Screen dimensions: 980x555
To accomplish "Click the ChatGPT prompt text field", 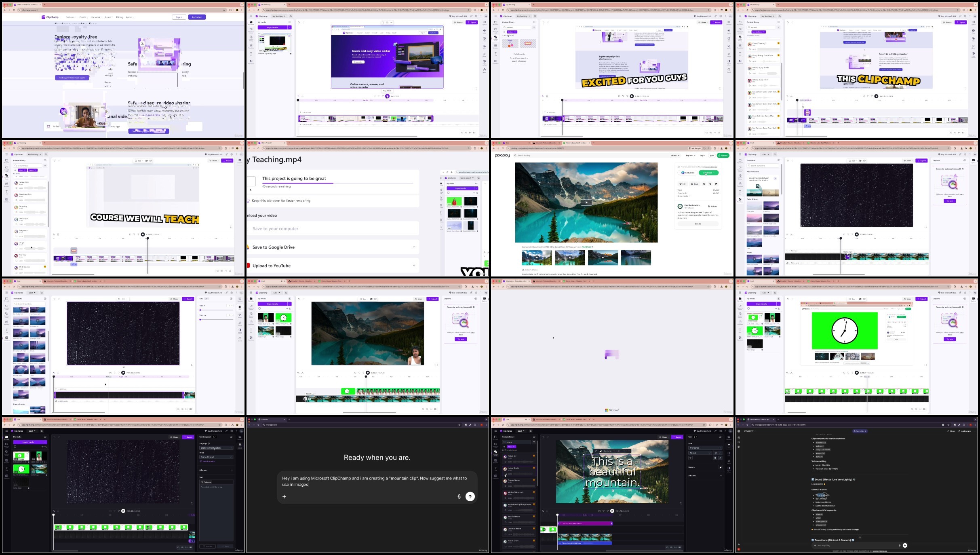I will [374, 481].
